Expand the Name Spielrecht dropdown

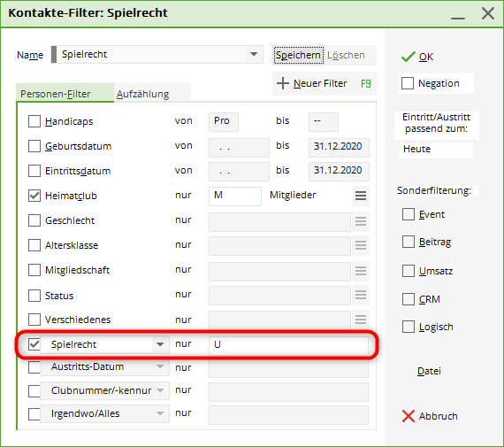coord(254,54)
